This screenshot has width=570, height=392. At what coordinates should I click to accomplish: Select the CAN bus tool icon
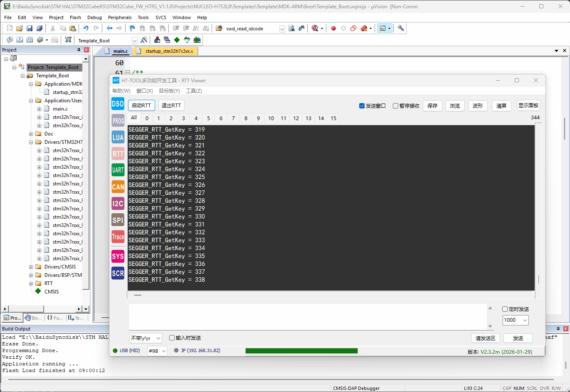click(117, 187)
